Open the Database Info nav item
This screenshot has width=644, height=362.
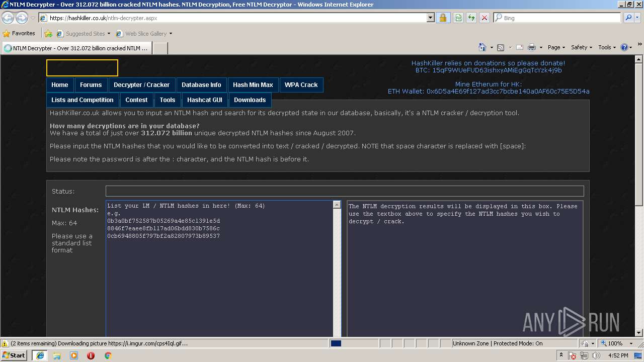[x=201, y=85]
